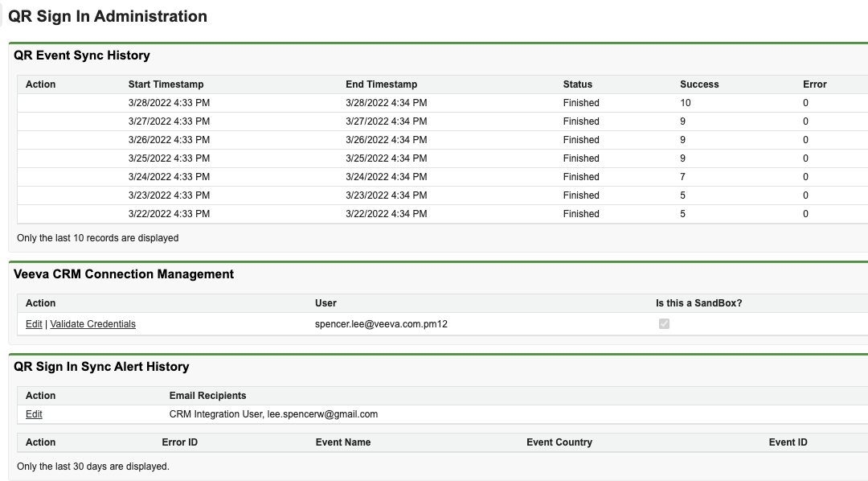The width and height of the screenshot is (868, 481).
Task: Select the 3/22/2022 4:34 PM end timestamp
Action: [x=386, y=214]
